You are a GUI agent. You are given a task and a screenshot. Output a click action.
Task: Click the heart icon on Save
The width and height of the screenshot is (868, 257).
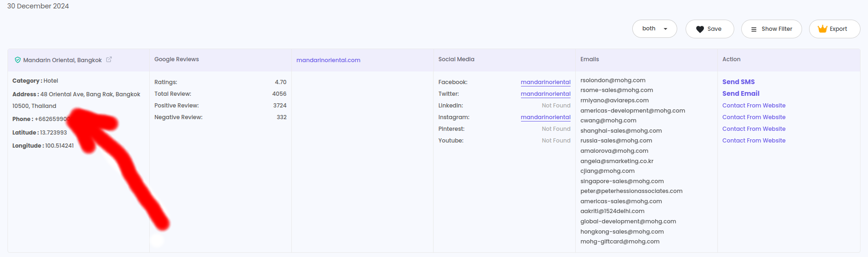700,29
